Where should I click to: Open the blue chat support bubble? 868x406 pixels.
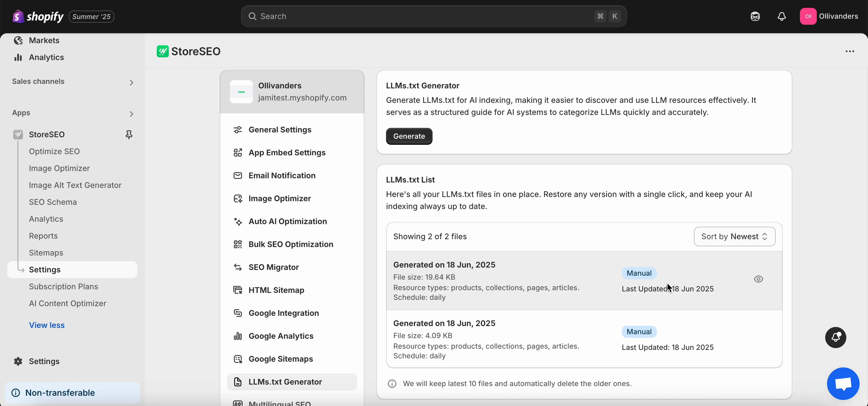click(843, 384)
